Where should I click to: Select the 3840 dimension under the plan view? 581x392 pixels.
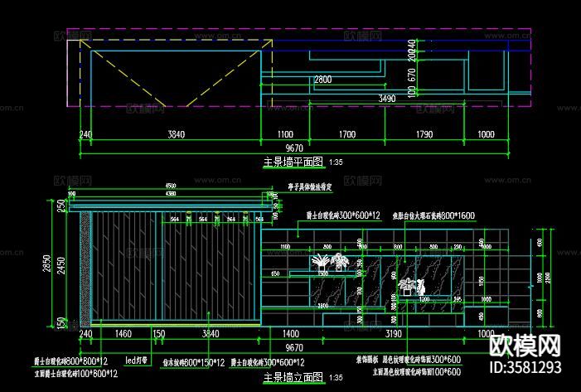click(x=177, y=134)
